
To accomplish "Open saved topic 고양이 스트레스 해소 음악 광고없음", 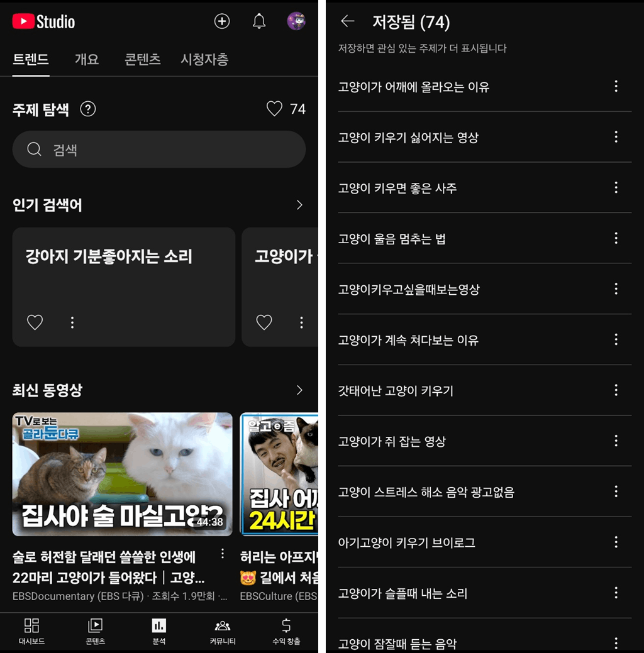I will [x=426, y=492].
